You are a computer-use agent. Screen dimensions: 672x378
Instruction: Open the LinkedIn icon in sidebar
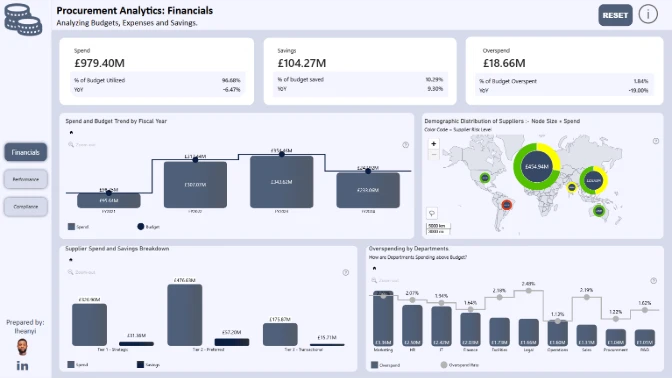(x=22, y=366)
